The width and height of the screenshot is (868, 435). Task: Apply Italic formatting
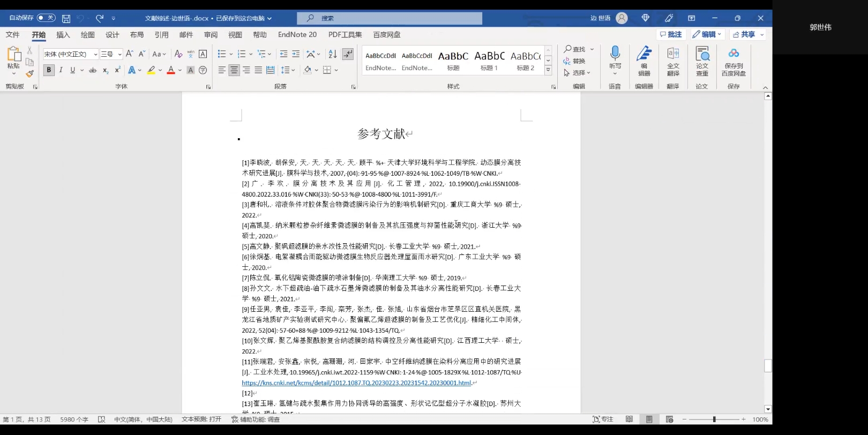(61, 70)
